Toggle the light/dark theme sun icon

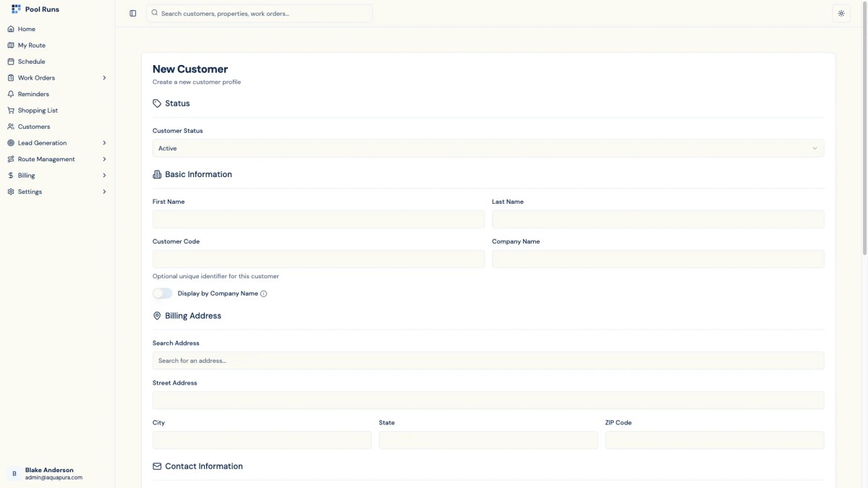[841, 13]
